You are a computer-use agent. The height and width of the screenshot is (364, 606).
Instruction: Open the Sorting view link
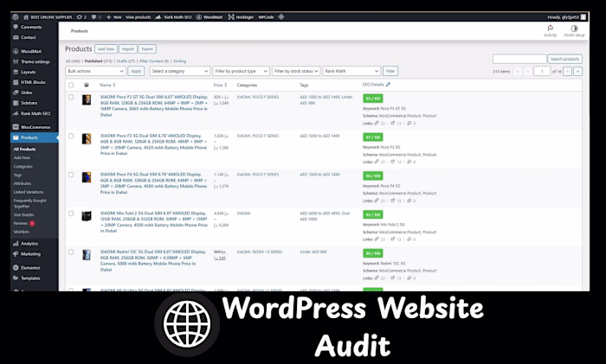coord(179,61)
